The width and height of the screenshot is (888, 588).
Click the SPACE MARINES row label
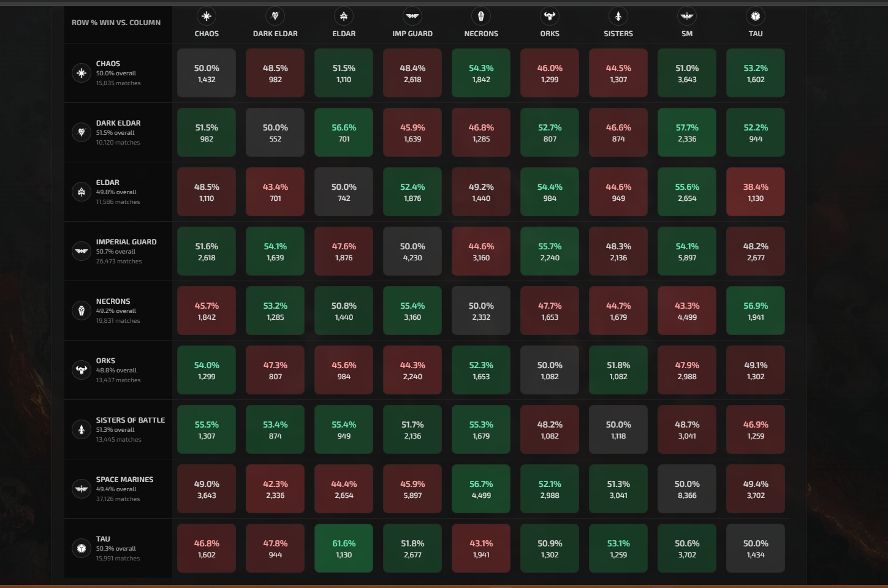(x=124, y=480)
